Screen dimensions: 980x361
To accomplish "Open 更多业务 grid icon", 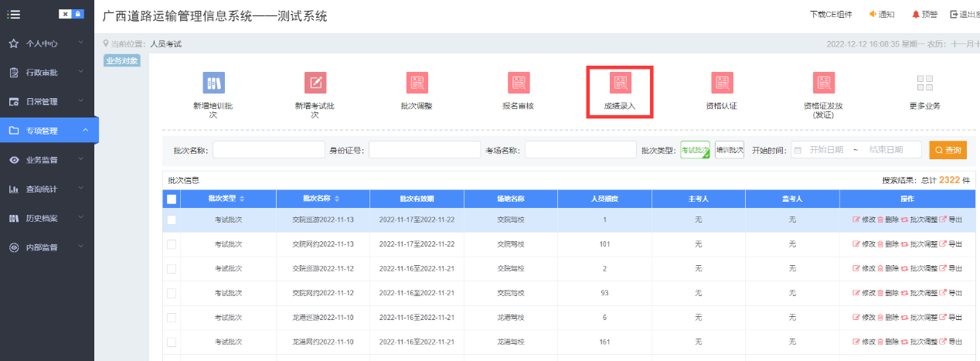I will pyautogui.click(x=924, y=83).
